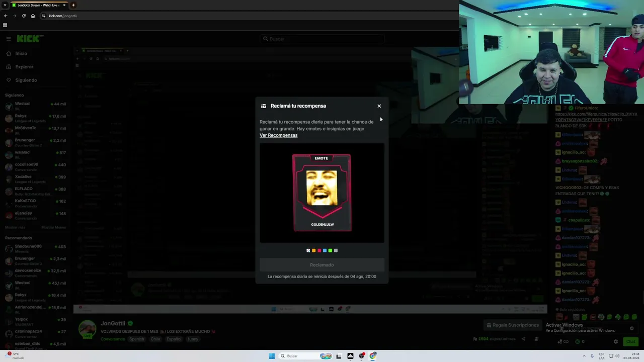644x362 pixels.
Task: Click the Spanish stream tag
Action: click(x=137, y=339)
